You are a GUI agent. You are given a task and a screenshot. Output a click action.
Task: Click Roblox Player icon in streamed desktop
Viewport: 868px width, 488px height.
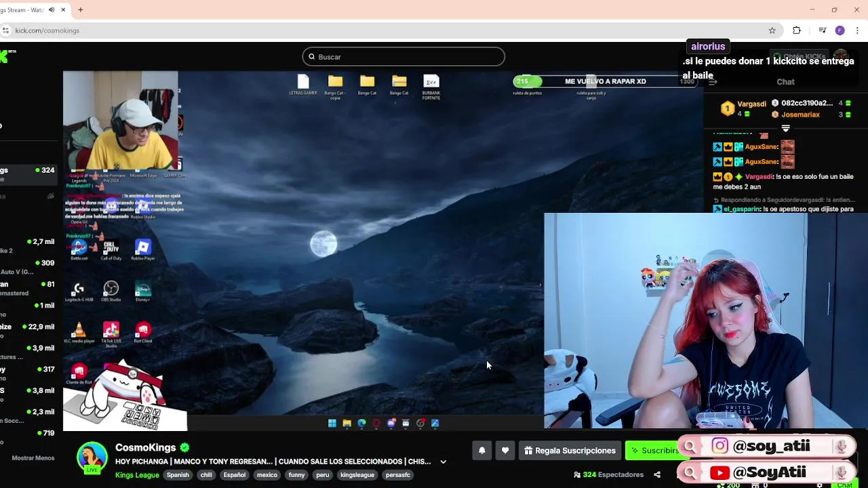click(142, 250)
